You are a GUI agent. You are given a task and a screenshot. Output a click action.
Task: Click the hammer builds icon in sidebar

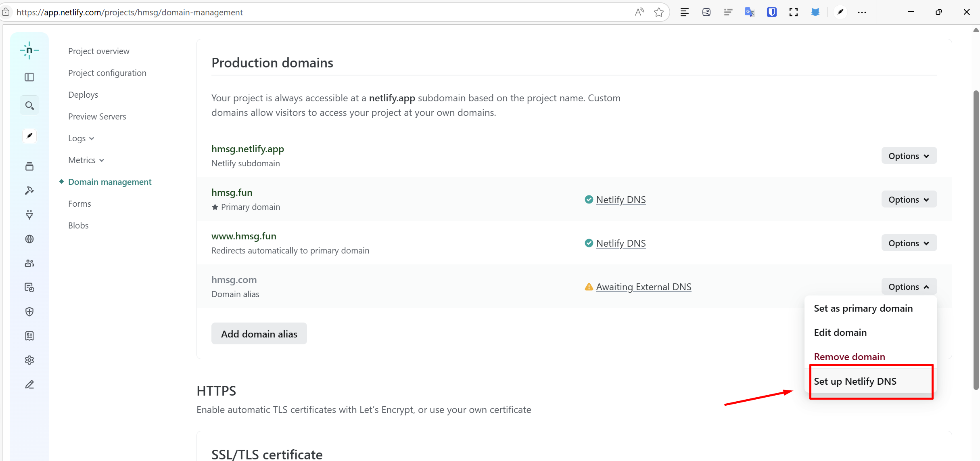pyautogui.click(x=29, y=191)
